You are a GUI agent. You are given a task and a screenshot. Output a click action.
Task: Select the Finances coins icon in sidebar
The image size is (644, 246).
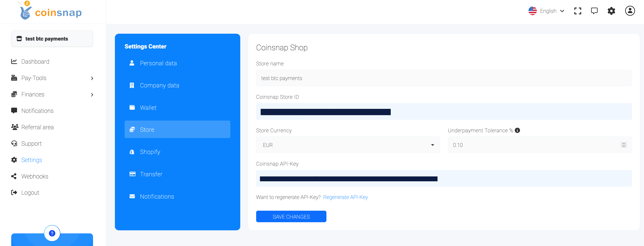(x=14, y=94)
